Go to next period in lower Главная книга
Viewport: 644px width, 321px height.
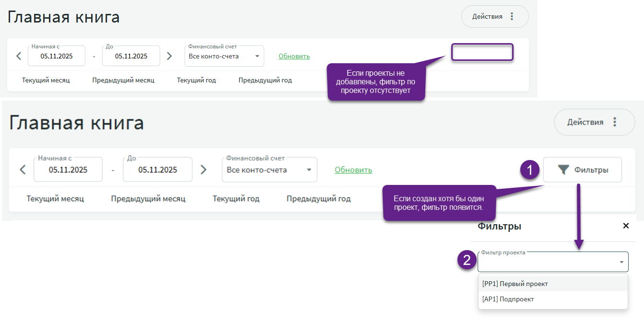pos(203,170)
